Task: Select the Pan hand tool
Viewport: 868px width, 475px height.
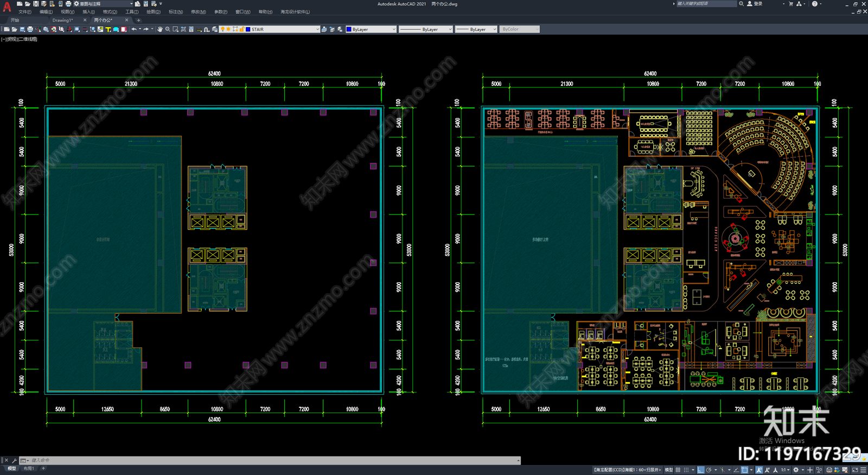Action: (160, 29)
